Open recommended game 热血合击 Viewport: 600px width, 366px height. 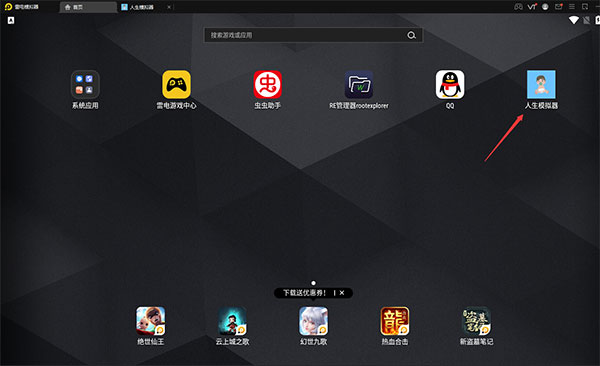click(x=395, y=321)
